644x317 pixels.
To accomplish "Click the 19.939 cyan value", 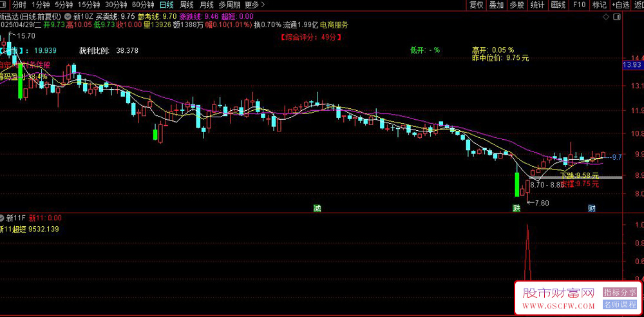I will coord(46,50).
